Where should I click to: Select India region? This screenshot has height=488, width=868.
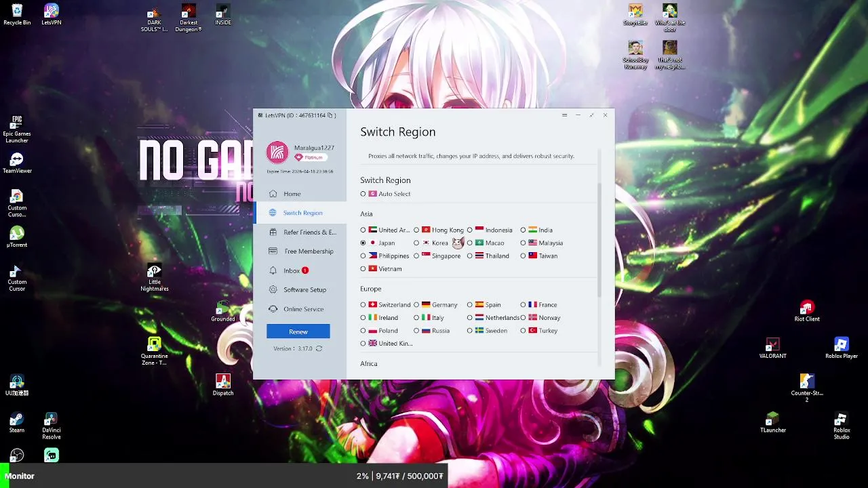click(x=536, y=230)
